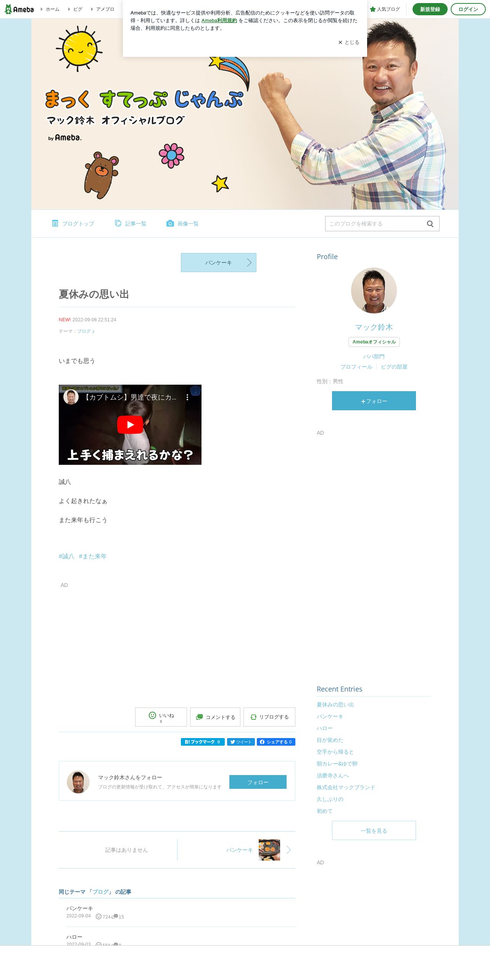Click the B!ブックマーク share button
Viewport: 490px width, 980px height.
click(203, 742)
